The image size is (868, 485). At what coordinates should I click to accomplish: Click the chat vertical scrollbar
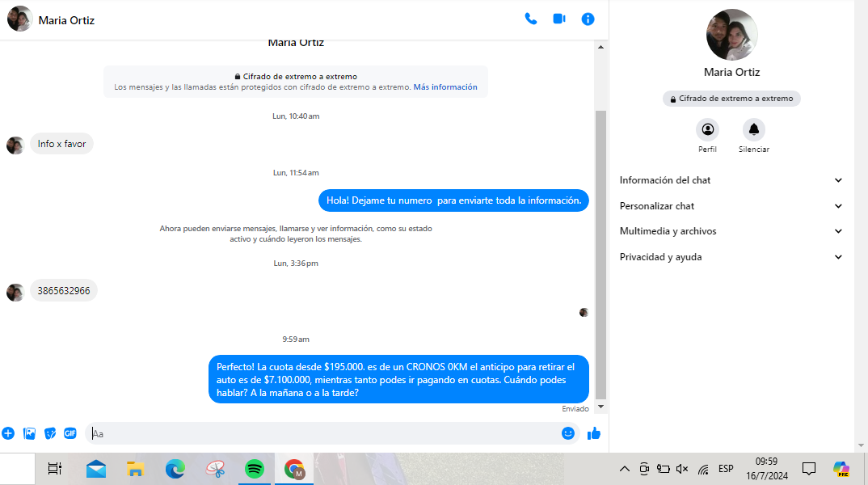[600, 242]
